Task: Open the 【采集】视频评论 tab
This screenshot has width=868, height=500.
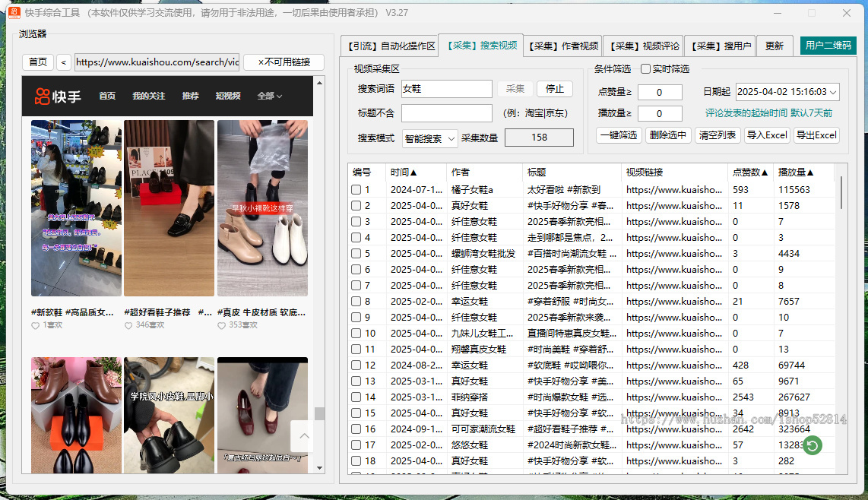Action: click(643, 46)
